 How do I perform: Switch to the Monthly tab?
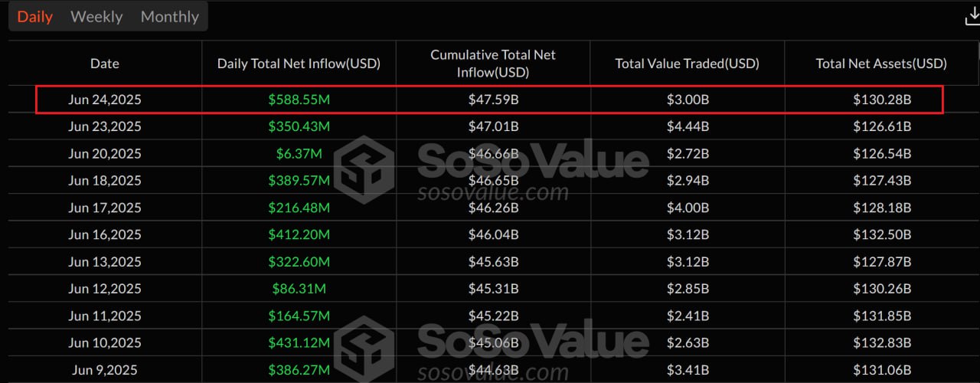tap(170, 17)
